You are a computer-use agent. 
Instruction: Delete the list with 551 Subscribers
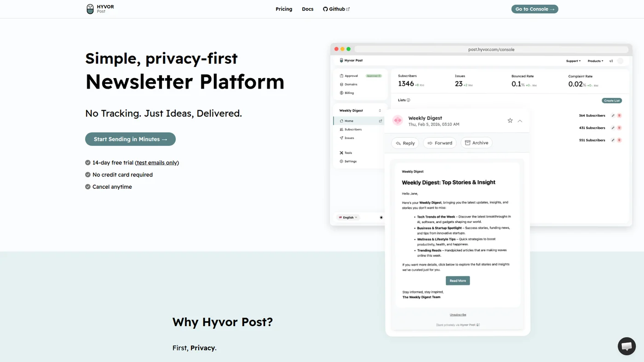tap(619, 140)
